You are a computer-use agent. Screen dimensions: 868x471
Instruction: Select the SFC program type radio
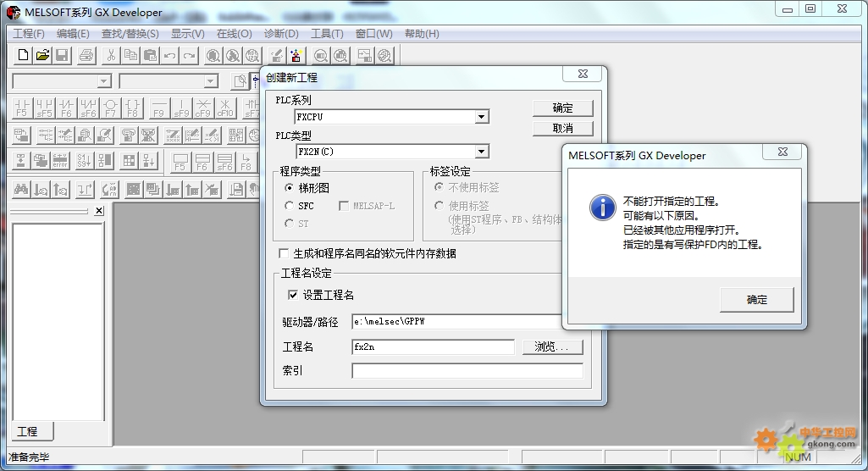point(289,205)
